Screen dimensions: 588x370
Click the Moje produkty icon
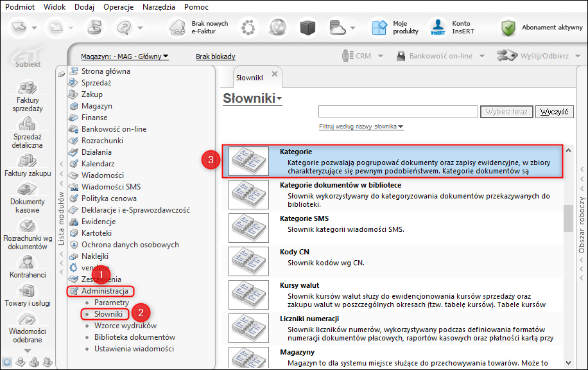coord(379,28)
